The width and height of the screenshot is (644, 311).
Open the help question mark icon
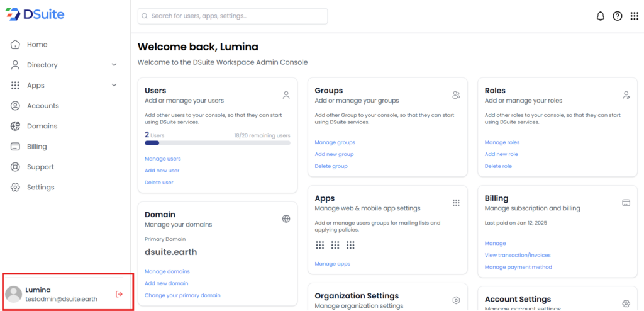(618, 16)
